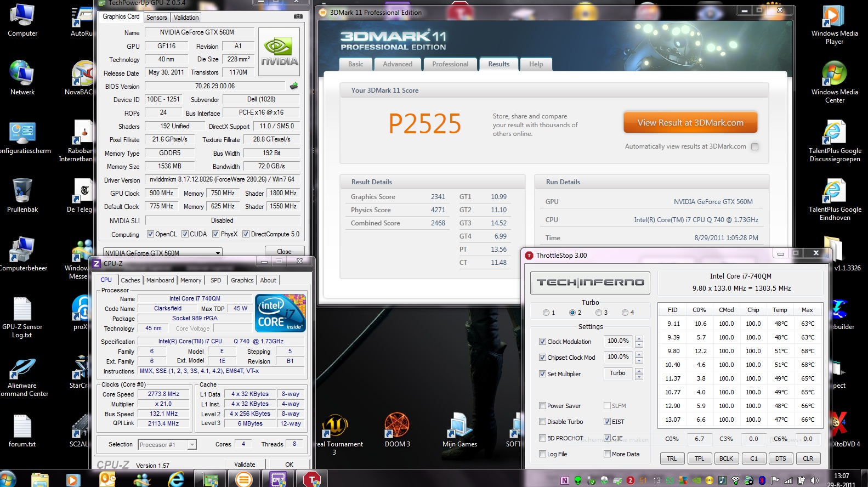Click the GPU-Z Close button
The image size is (868, 487).
(x=284, y=252)
